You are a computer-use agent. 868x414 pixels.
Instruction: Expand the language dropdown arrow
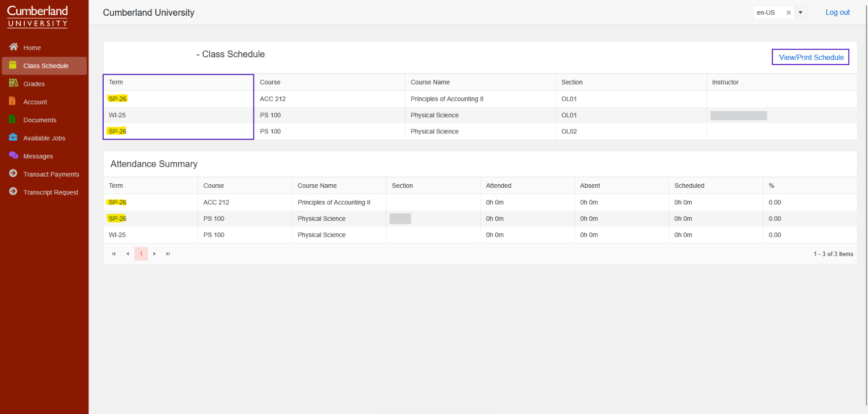click(x=800, y=13)
